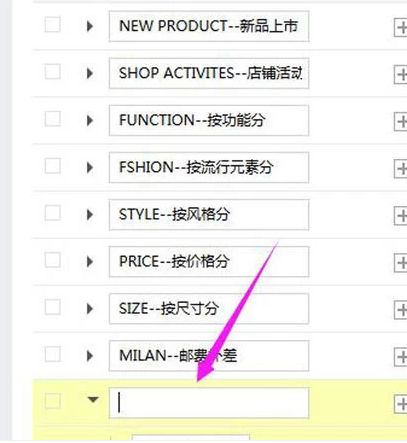
Task: Click plus icon on SIZE row
Action: click(x=401, y=310)
